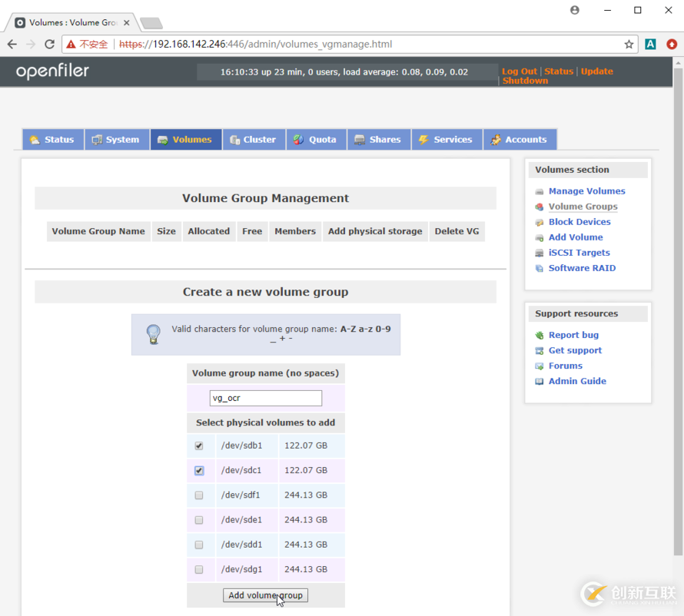Click the Admin Guide book icon
The height and width of the screenshot is (616, 684).
click(x=540, y=382)
